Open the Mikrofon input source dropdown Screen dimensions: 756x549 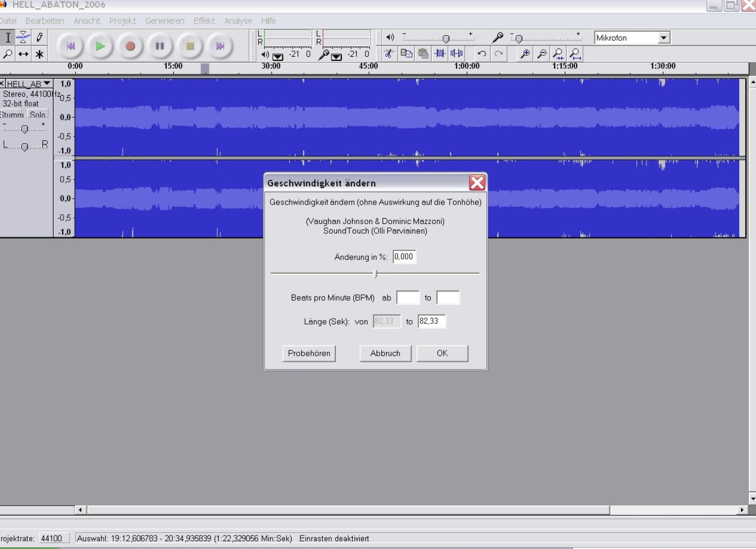[664, 38]
